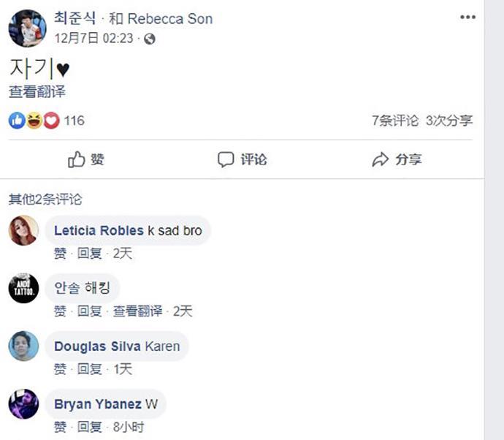The image size is (504, 440).
Task: Click the comment bubble icon
Action: (226, 159)
